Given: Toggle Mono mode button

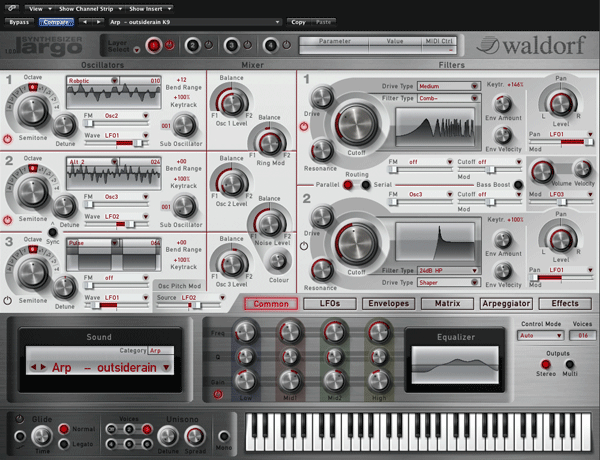Looking at the screenshot, I should pyautogui.click(x=223, y=436).
